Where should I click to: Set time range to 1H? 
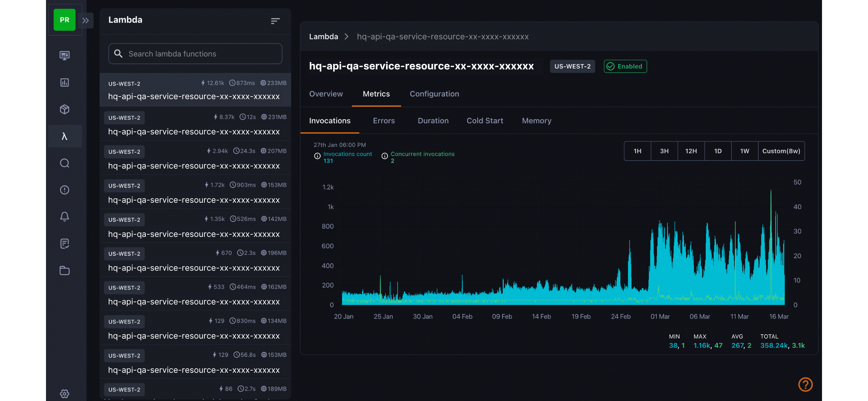click(x=637, y=151)
